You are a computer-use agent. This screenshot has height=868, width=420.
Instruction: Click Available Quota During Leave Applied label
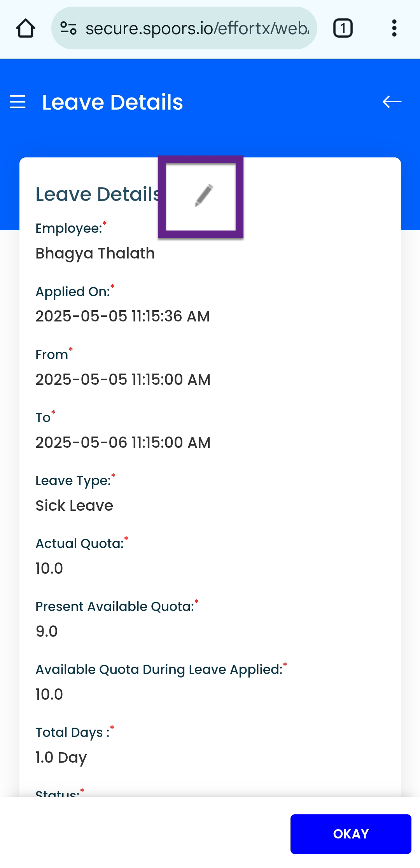click(159, 670)
